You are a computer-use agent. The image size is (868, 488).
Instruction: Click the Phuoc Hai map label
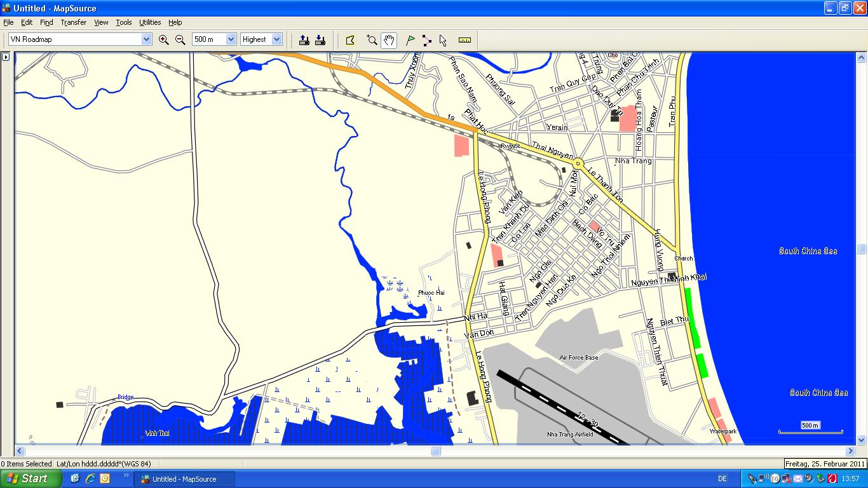click(431, 293)
